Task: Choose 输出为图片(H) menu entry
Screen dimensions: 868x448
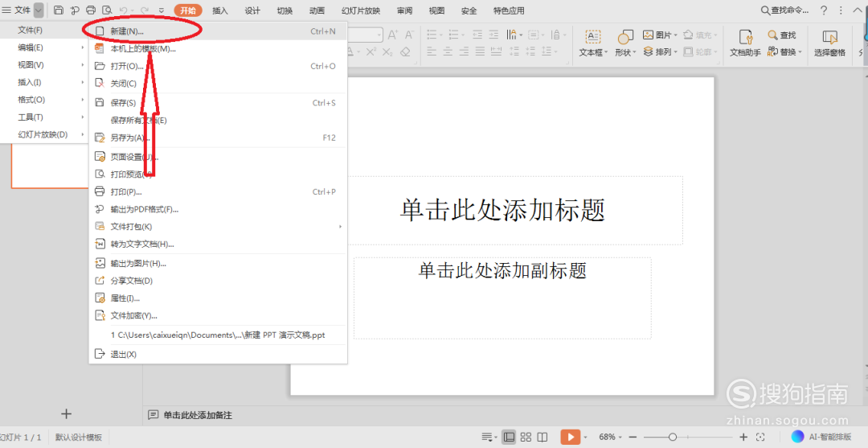Action: [x=218, y=264]
